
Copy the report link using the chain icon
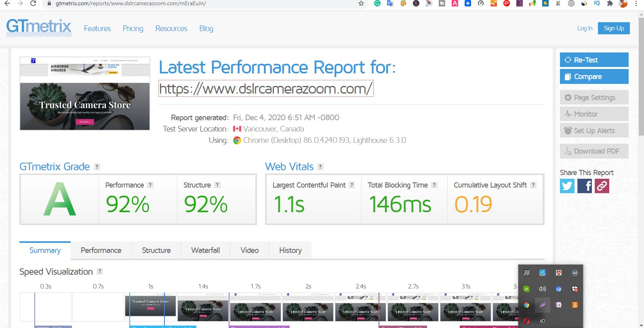coord(602,186)
